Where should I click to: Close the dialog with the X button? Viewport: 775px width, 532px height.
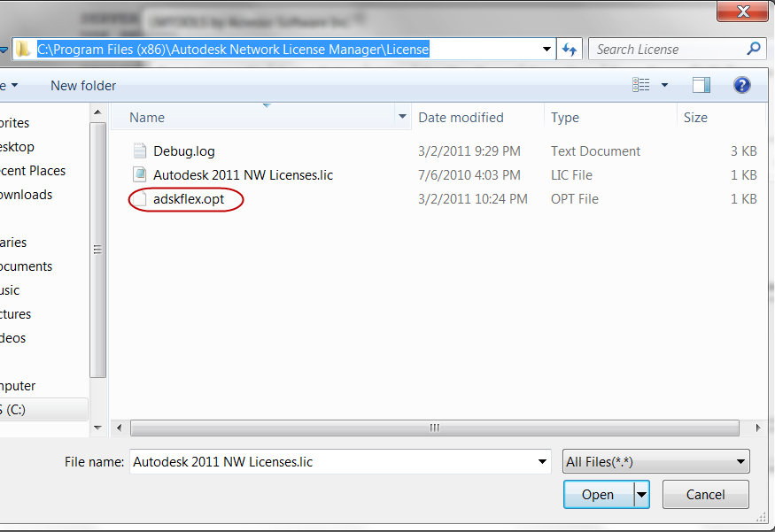743,12
